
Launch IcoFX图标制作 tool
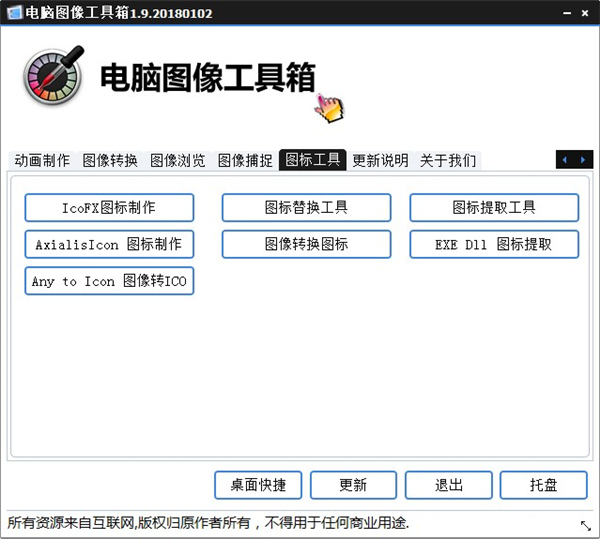tap(109, 208)
